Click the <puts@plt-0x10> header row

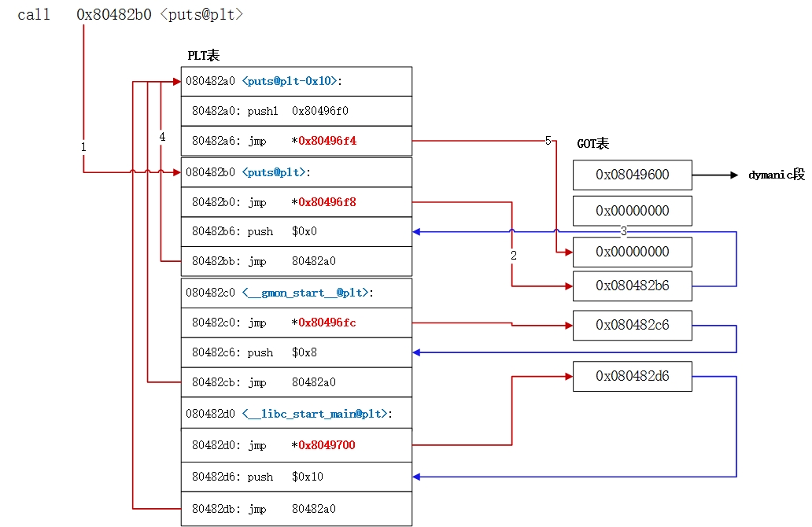(296, 81)
